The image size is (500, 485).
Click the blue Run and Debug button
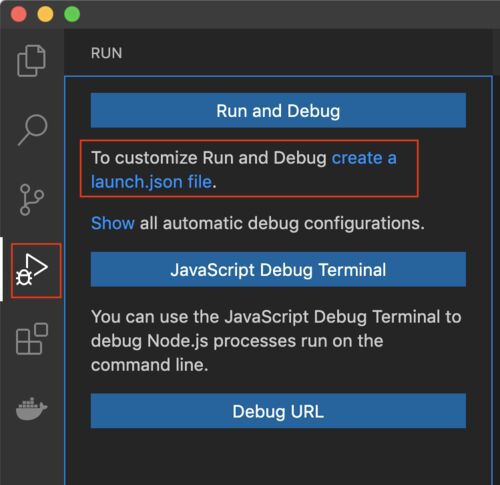tap(278, 110)
